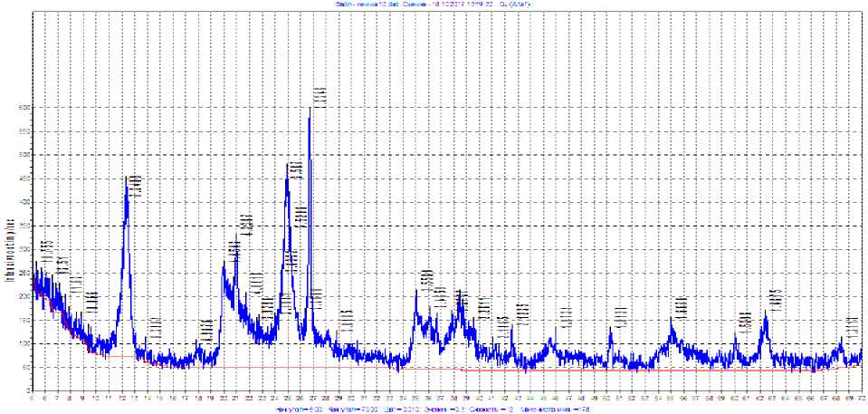Click the 70 tick label on the angle axis
This screenshot has height=414, width=868.
(x=862, y=398)
